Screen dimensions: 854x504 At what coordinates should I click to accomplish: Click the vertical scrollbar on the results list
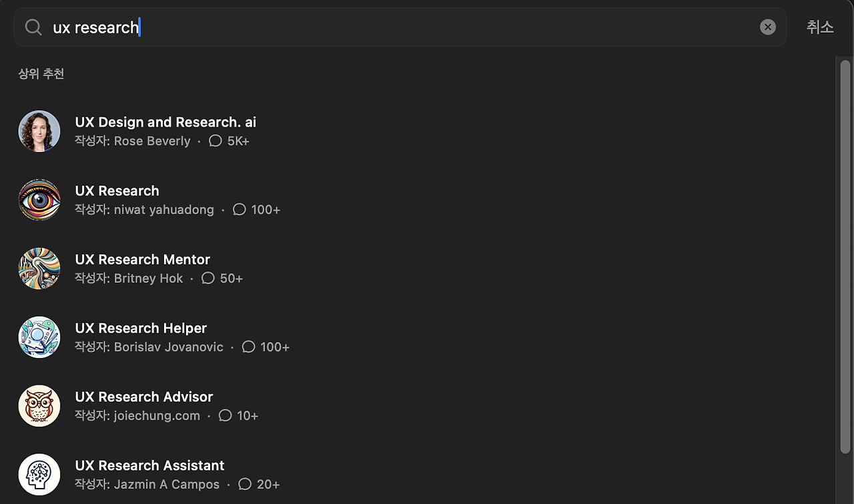pyautogui.click(x=845, y=257)
